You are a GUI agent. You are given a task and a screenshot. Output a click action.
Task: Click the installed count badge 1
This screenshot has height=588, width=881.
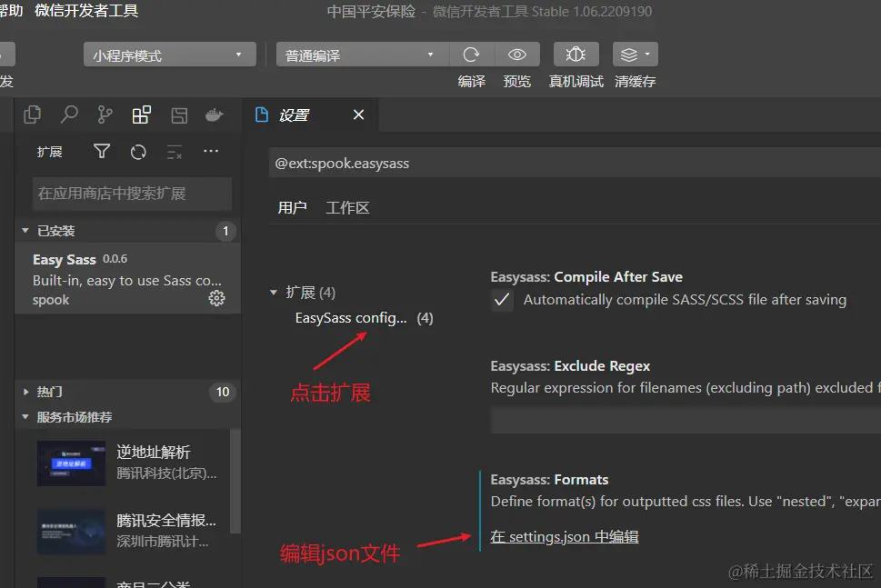point(225,231)
